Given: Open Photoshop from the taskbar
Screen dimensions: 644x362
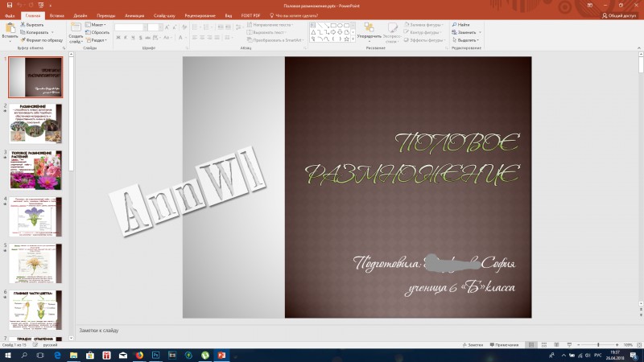Looking at the screenshot, I should click(155, 355).
